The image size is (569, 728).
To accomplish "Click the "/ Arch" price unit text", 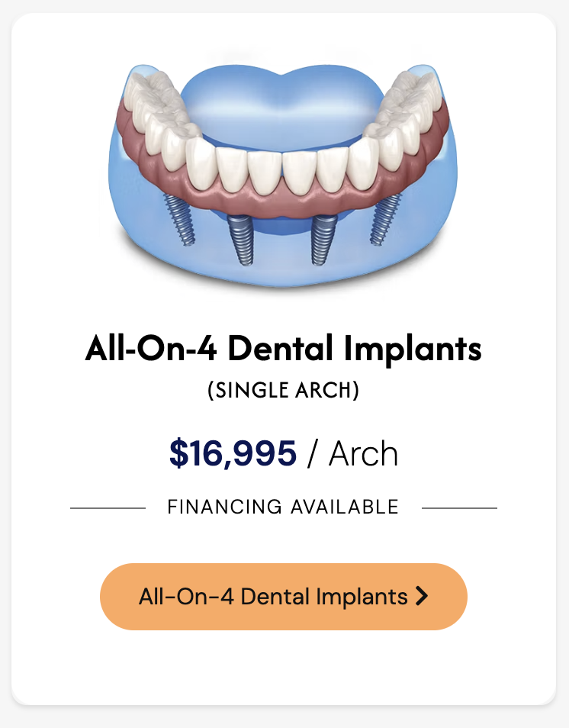I will click(x=352, y=454).
